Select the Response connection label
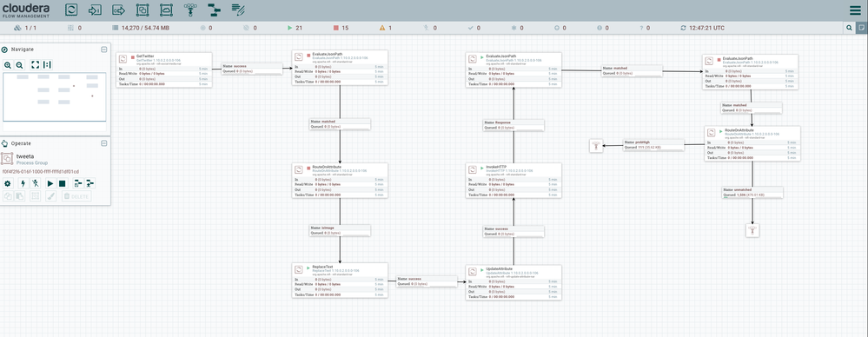The height and width of the screenshot is (337, 868). click(x=514, y=125)
